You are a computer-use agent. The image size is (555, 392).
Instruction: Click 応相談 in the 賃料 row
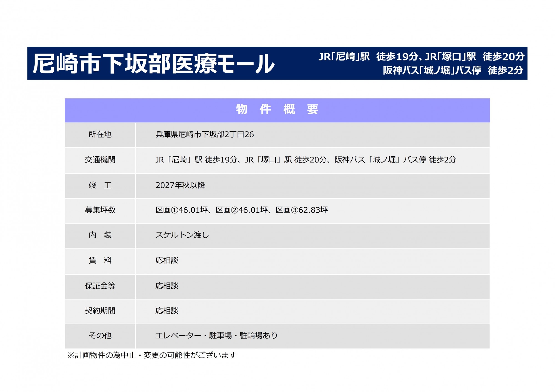[167, 260]
